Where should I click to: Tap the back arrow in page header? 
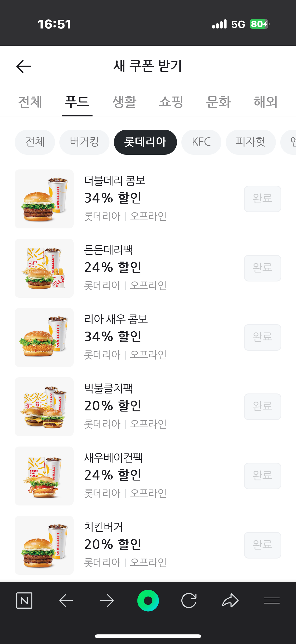(24, 66)
